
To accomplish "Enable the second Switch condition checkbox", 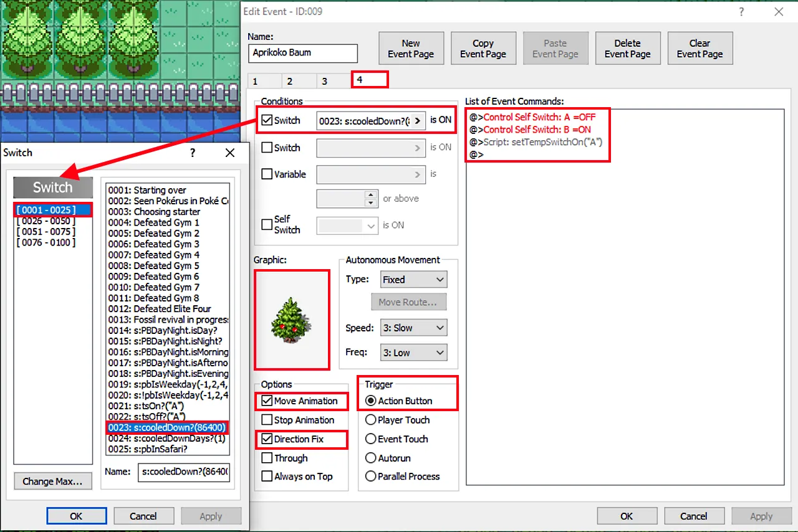I will [x=267, y=148].
